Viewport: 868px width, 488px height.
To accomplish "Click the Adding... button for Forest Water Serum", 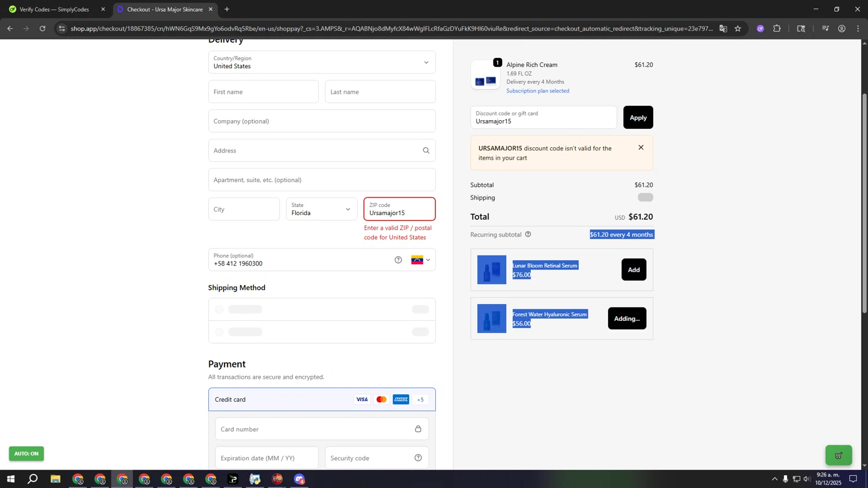I will tap(627, 319).
